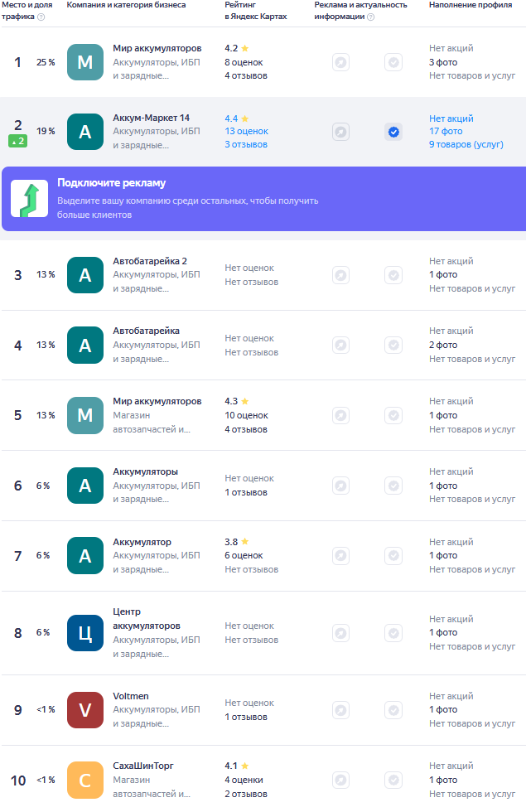Click company name 'СахаШинТорг'
The image size is (526, 812).
click(x=143, y=766)
